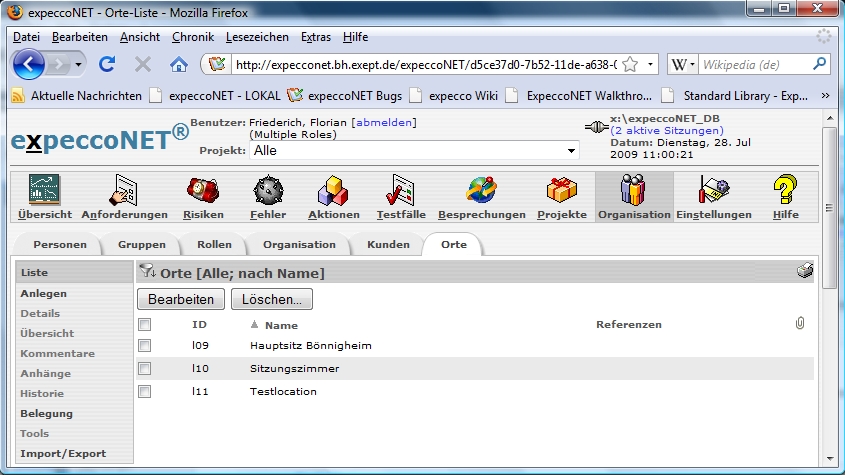845x475 pixels.
Task: Click the Wikipedia search input field
Action: [752, 64]
